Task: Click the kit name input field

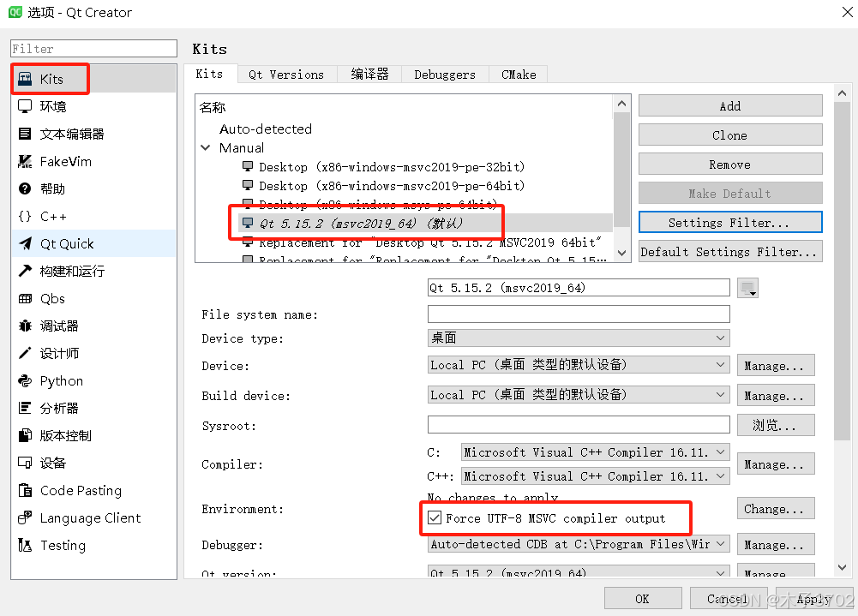Action: tap(579, 288)
